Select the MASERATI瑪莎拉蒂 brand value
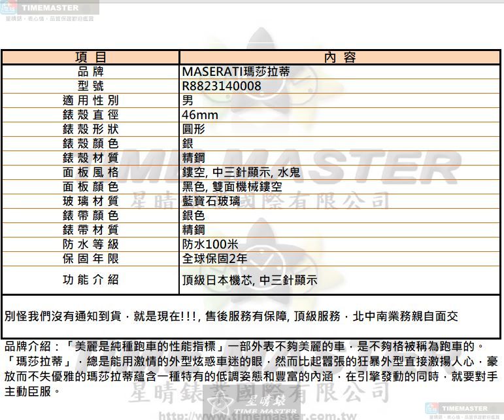Image resolution: width=504 pixels, height=420 pixels. tap(236, 71)
